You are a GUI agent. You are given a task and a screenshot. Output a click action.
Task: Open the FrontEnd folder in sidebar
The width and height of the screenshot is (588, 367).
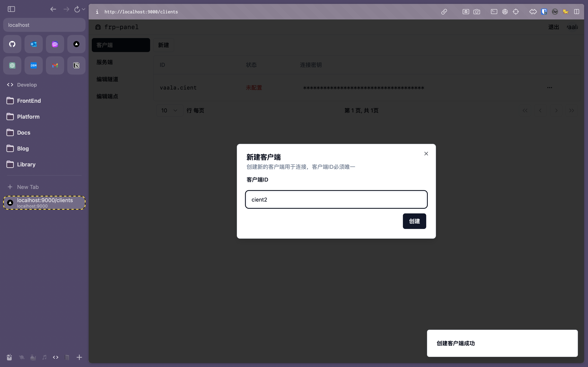coord(29,101)
